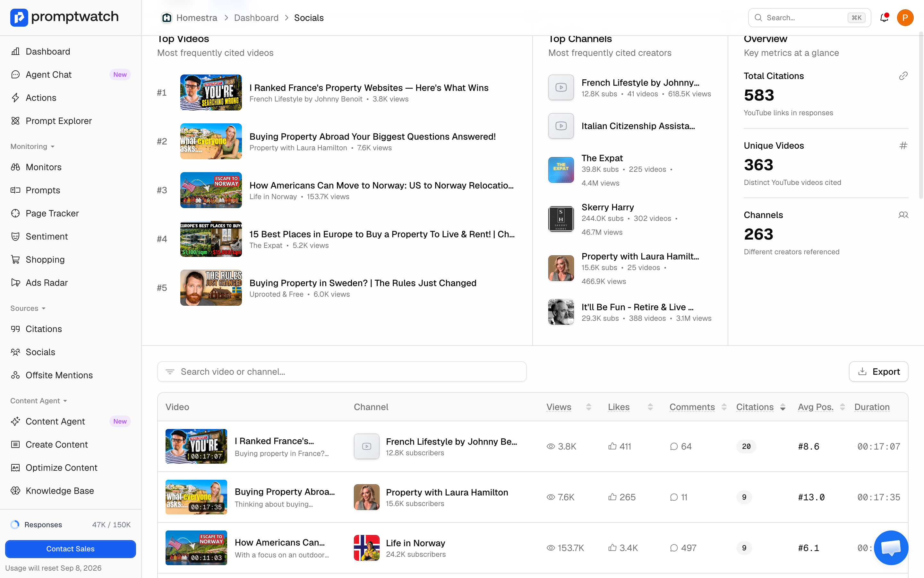This screenshot has height=578, width=924.
Task: Click Italian Citizenship Assistance channel icon
Action: 561,126
